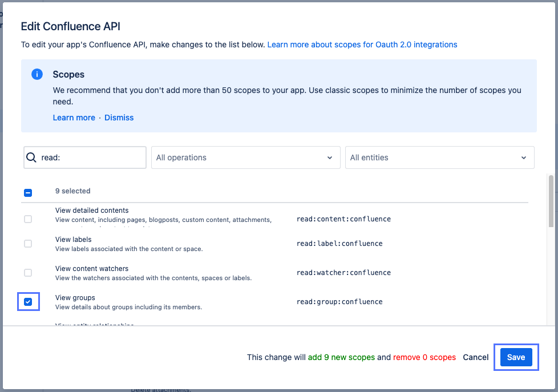
Task: Click the scope list vertical scrollbar
Action: click(x=551, y=201)
